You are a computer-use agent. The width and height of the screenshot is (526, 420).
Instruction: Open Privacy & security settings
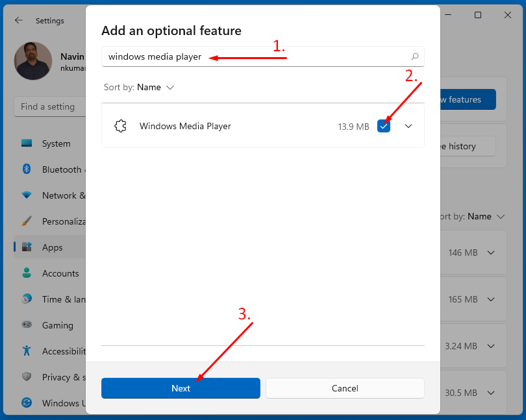click(x=49, y=377)
